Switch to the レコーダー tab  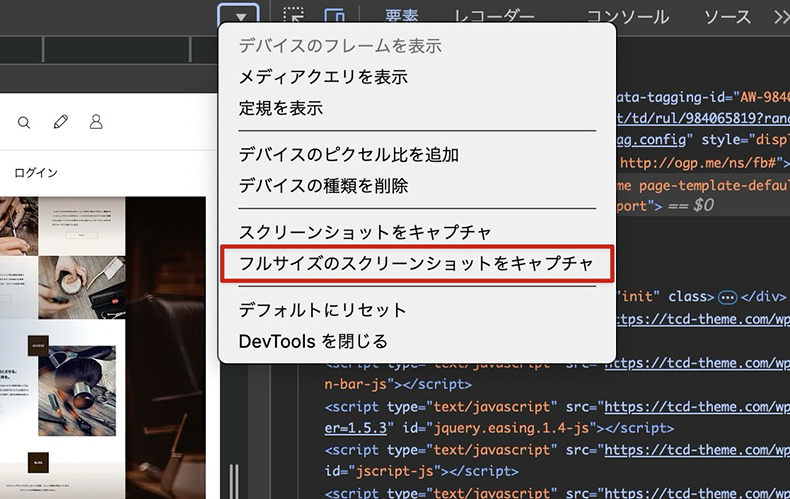494,17
